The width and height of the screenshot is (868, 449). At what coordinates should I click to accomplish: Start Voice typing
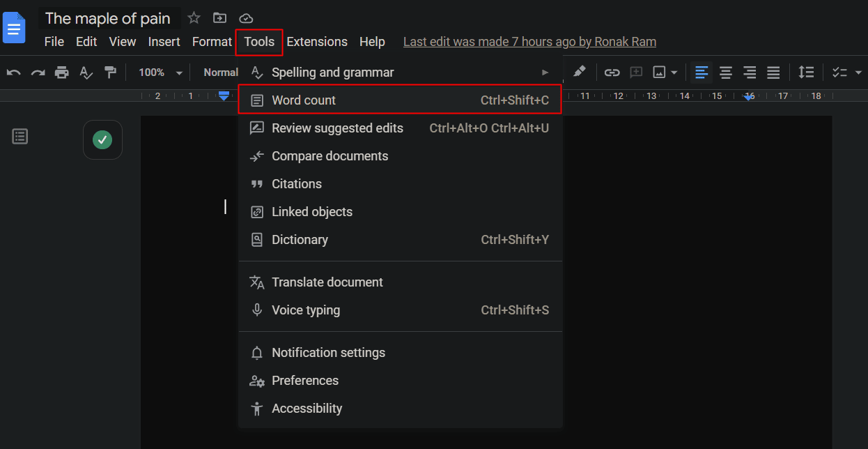401,310
